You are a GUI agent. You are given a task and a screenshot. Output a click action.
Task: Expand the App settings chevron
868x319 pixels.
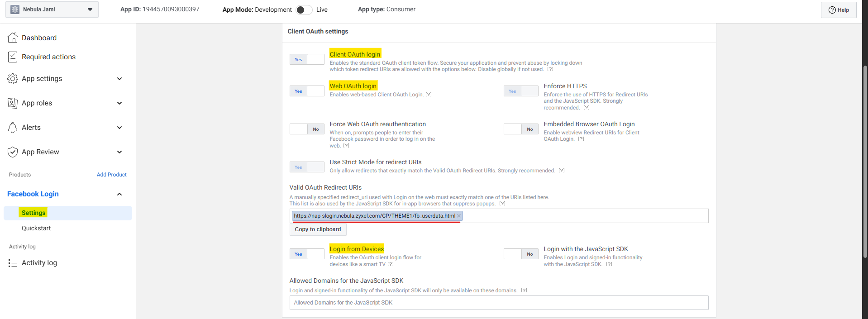119,79
